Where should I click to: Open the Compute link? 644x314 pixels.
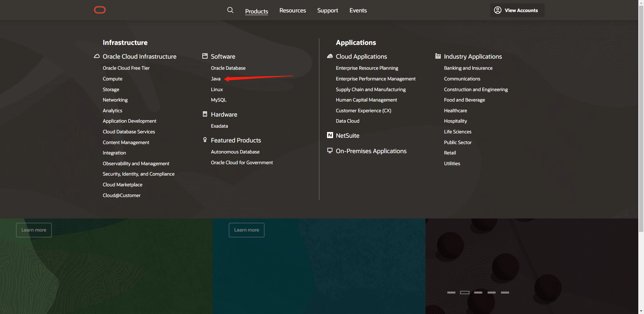(x=112, y=79)
